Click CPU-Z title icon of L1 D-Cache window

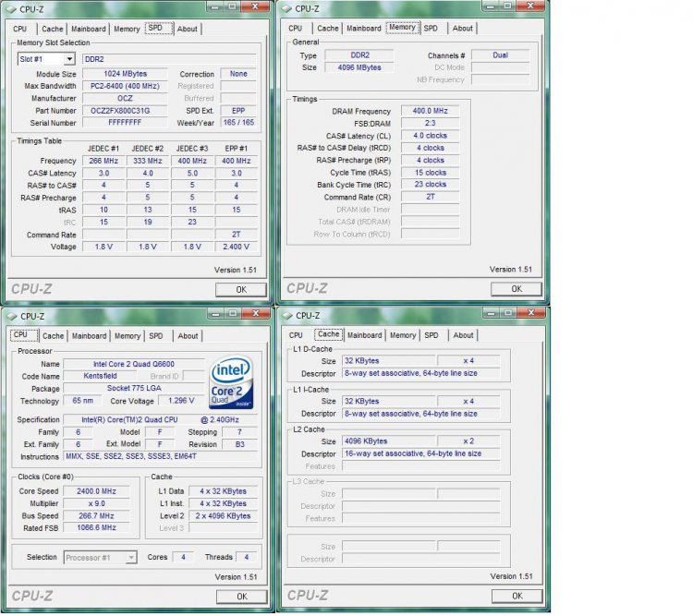tap(287, 316)
